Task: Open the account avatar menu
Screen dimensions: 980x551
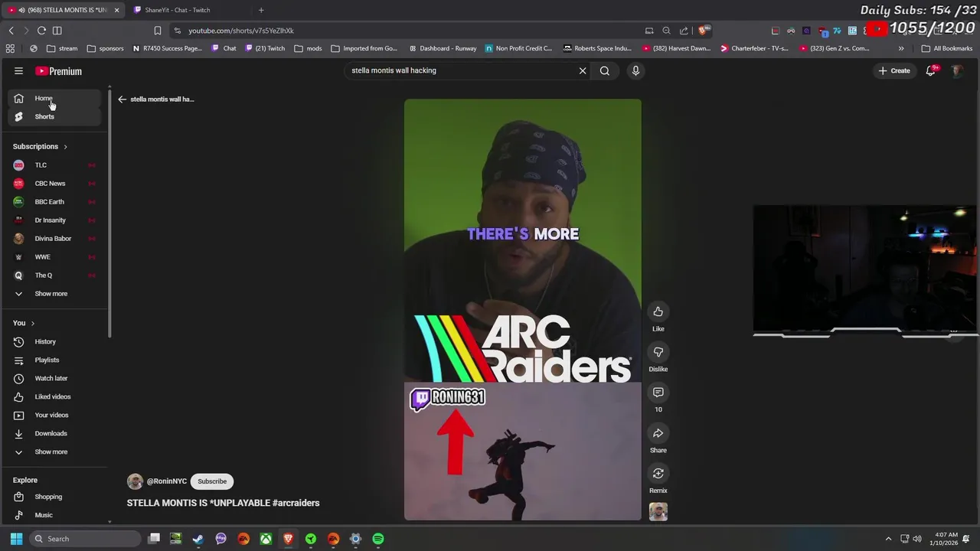Action: (957, 70)
